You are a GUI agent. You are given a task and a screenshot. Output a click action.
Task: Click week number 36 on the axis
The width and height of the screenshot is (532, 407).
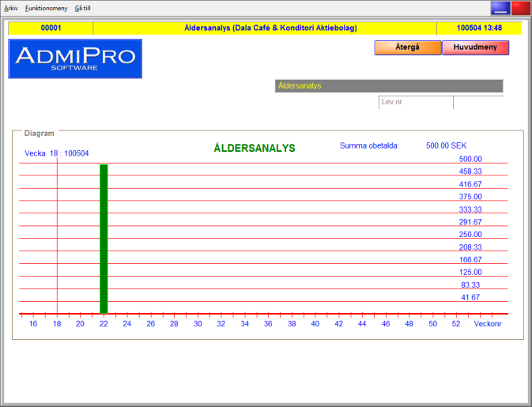(x=268, y=324)
